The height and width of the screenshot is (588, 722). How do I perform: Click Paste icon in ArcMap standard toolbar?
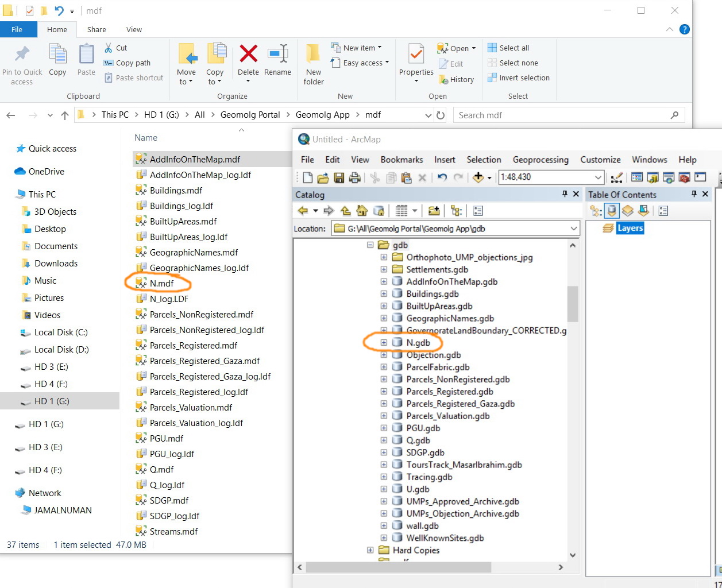coord(407,177)
